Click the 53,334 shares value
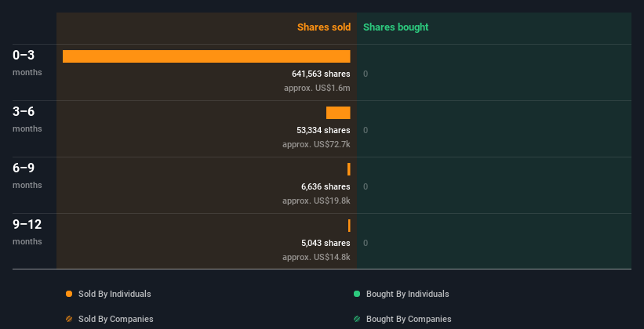The image size is (644, 329). tap(324, 130)
